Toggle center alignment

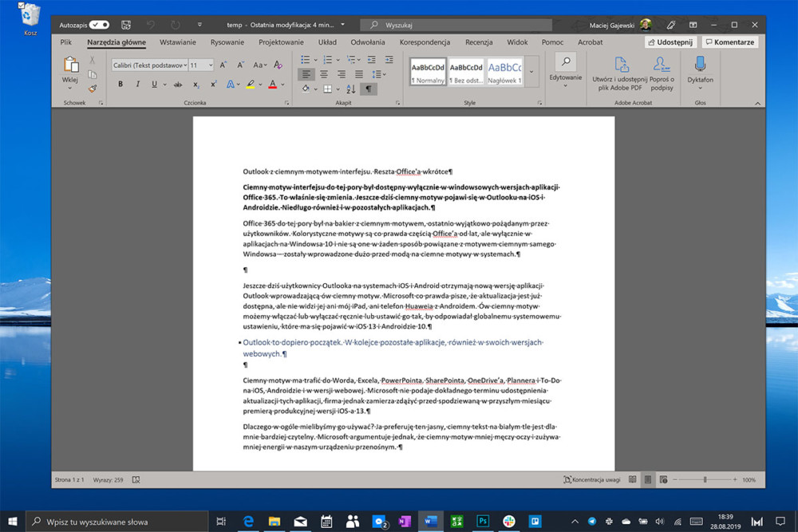[324, 75]
